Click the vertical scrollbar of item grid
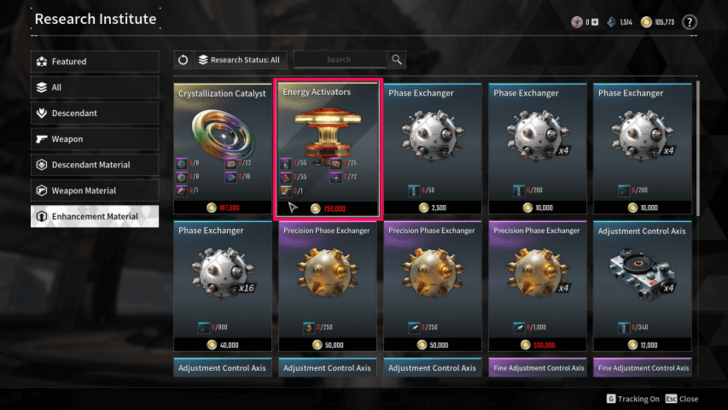Screen dimensions: 728x410 [x=697, y=149]
